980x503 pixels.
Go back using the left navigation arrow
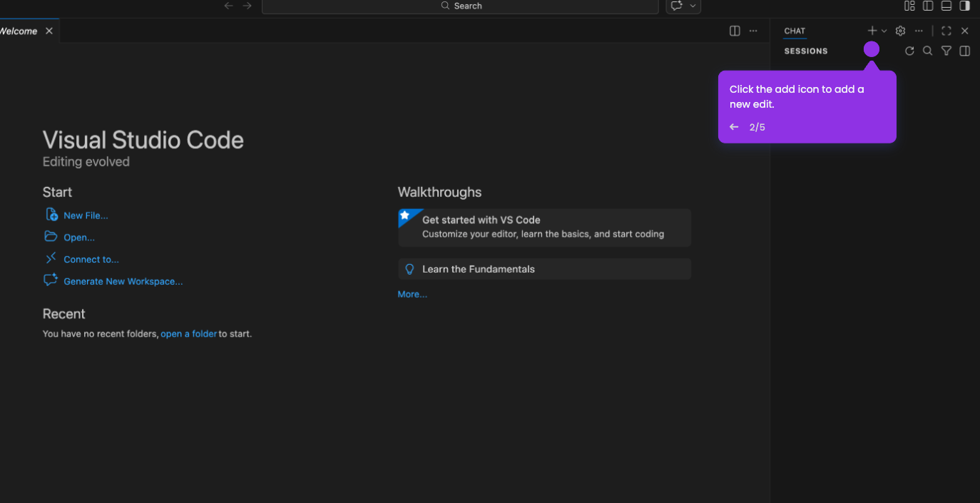pyautogui.click(x=228, y=6)
